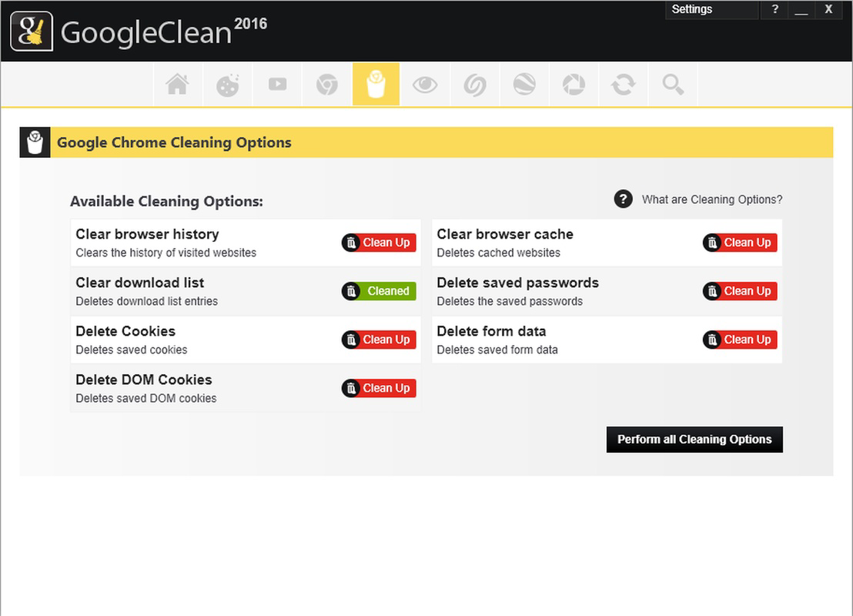The image size is (853, 616).
Task: Select 'Clear download list' title text
Action: tap(140, 283)
